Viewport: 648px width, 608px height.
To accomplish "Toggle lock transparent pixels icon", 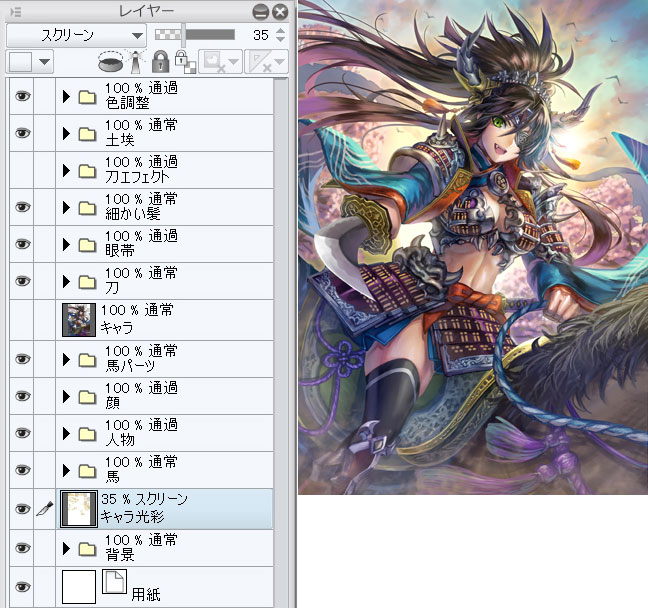I will point(185,61).
